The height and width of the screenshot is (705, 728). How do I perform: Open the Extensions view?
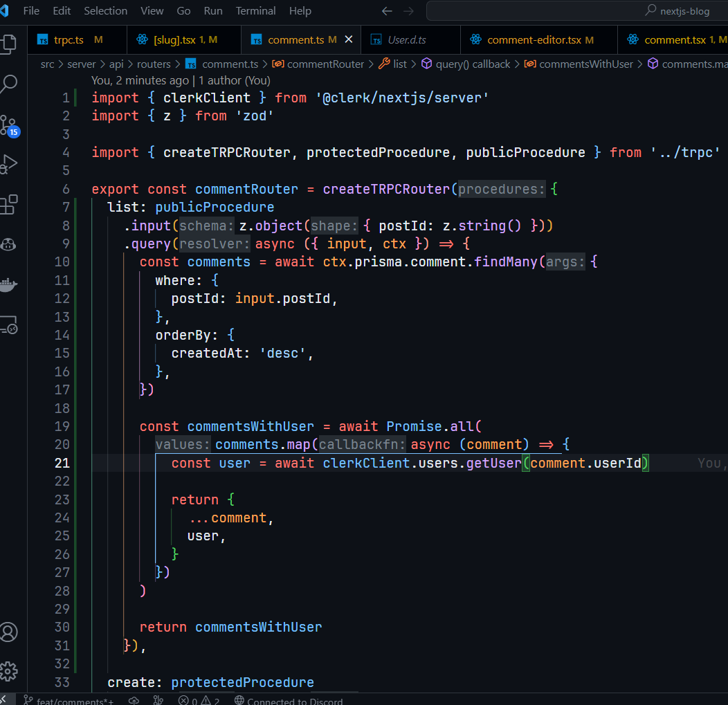10,205
